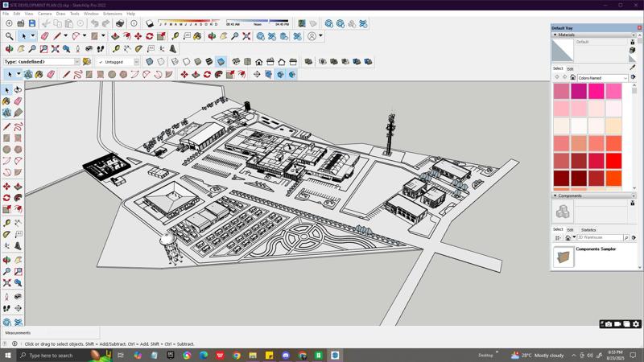Click the Undo arrow icon
The image size is (644, 362).
click(95, 23)
